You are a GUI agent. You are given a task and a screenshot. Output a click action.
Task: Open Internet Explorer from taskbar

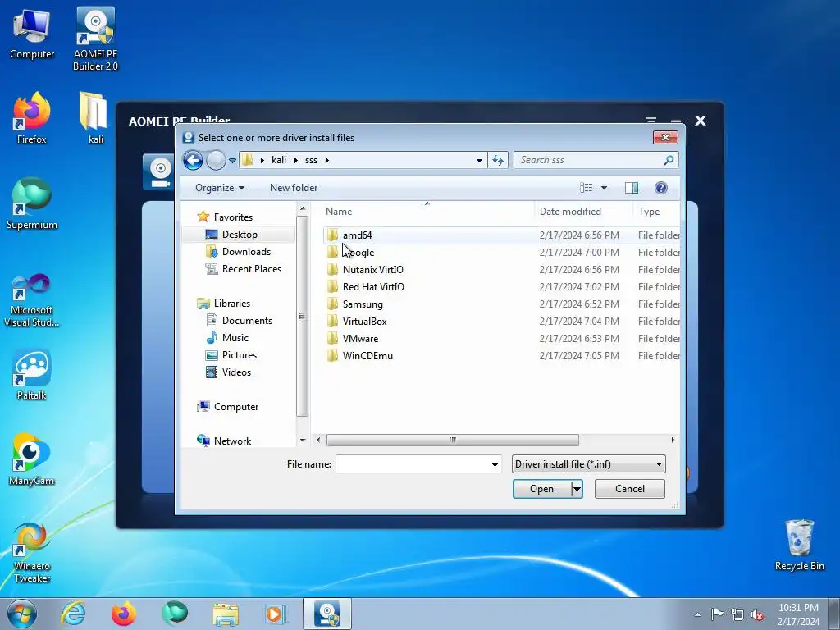73,614
